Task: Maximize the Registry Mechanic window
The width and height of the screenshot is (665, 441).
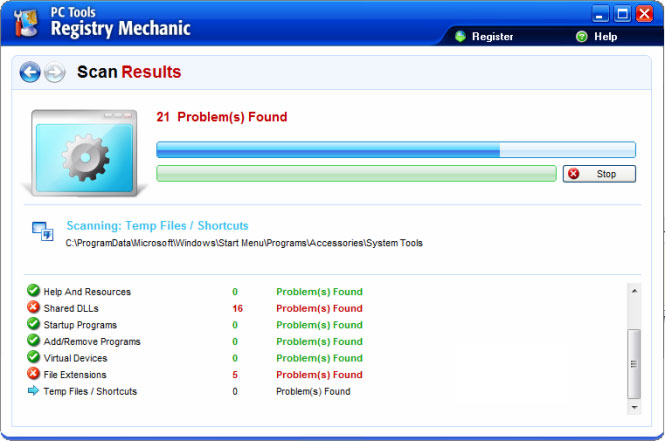Action: 622,14
